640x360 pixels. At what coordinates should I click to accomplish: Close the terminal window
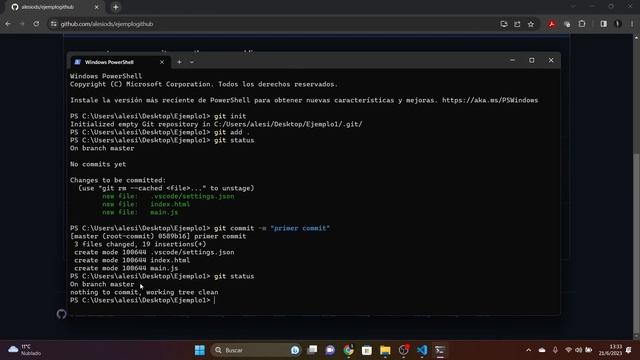[551, 60]
